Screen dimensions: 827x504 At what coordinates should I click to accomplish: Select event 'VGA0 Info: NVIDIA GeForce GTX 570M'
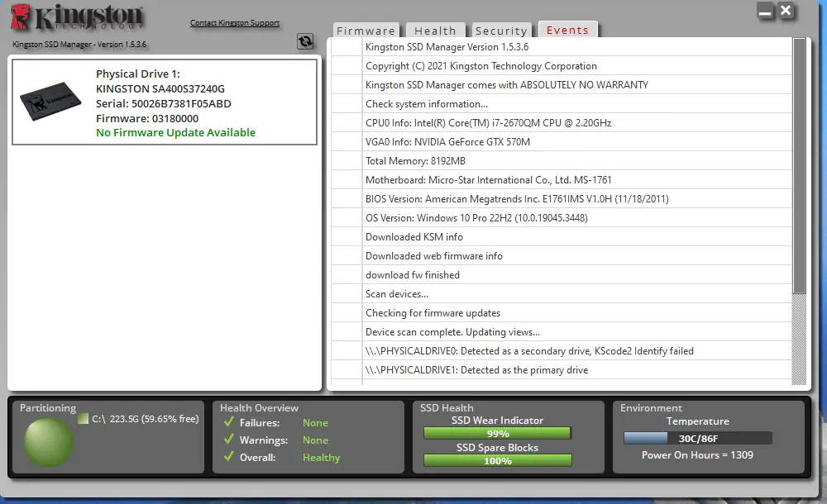click(562, 142)
